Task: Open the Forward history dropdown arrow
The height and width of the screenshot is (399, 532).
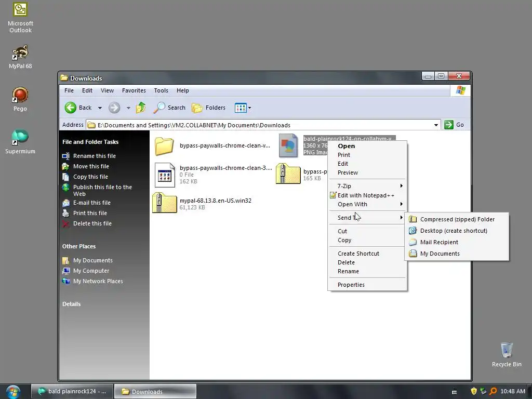Action: 128,108
